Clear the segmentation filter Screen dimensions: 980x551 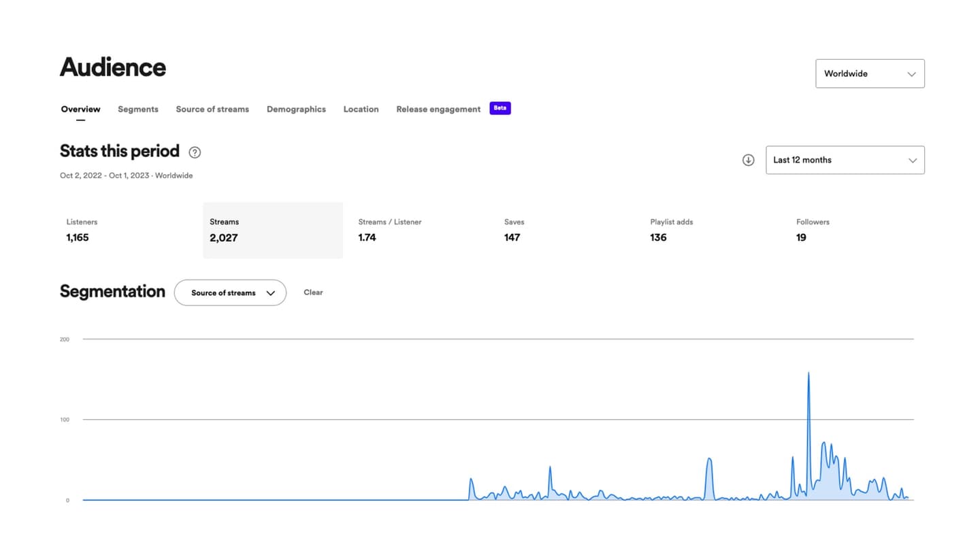[x=313, y=293]
